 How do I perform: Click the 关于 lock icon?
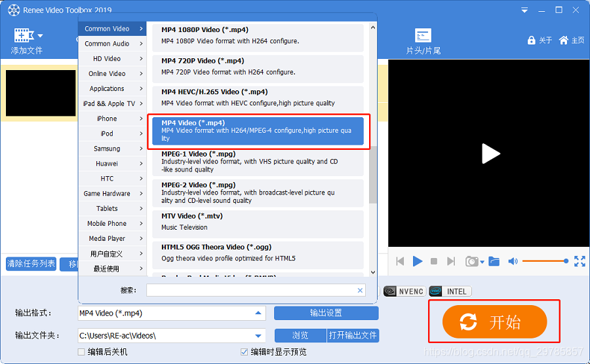(x=531, y=40)
